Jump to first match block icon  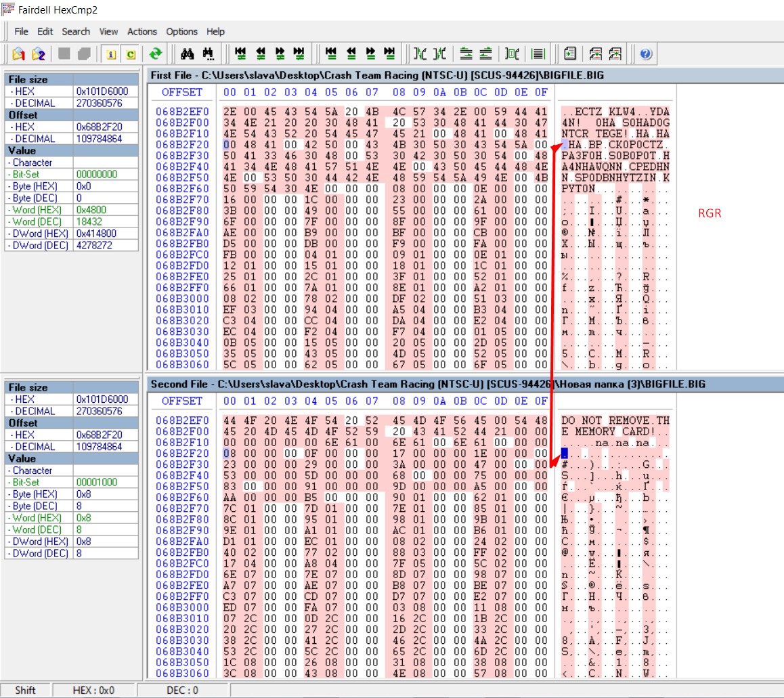331,53
